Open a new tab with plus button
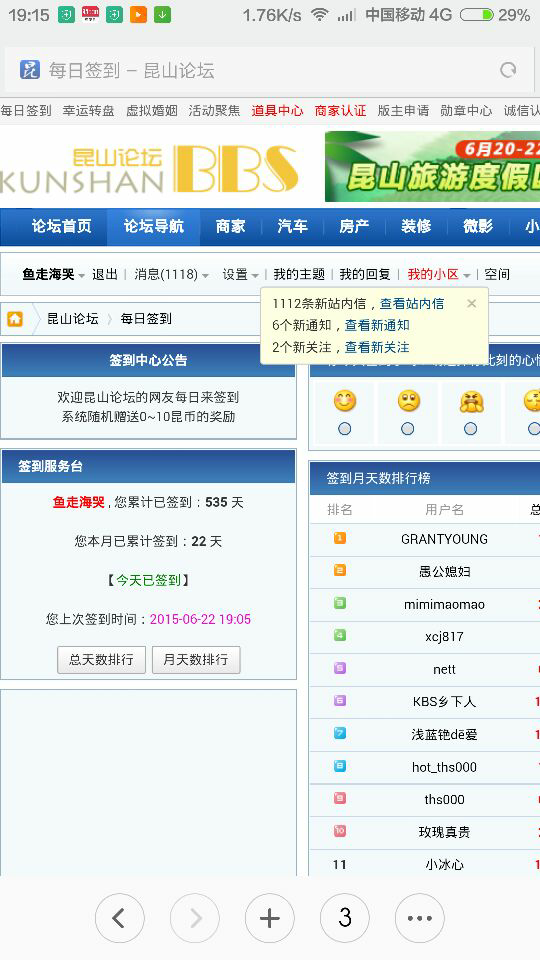 269,918
